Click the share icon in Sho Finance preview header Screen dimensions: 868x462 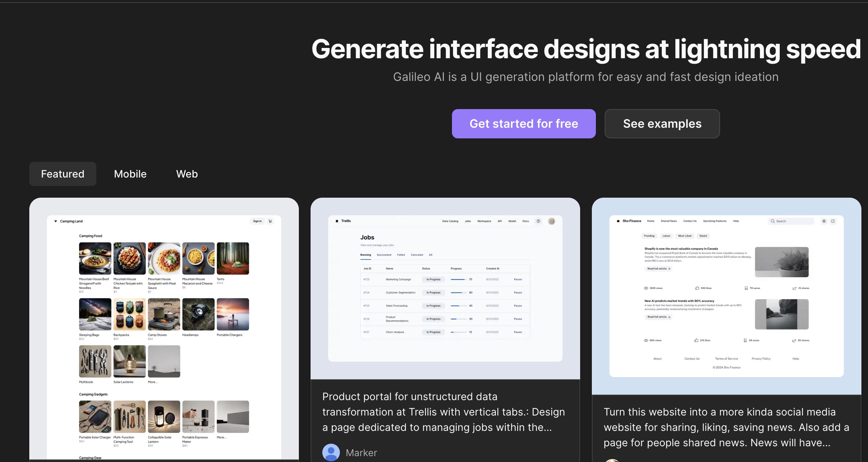[x=833, y=221]
